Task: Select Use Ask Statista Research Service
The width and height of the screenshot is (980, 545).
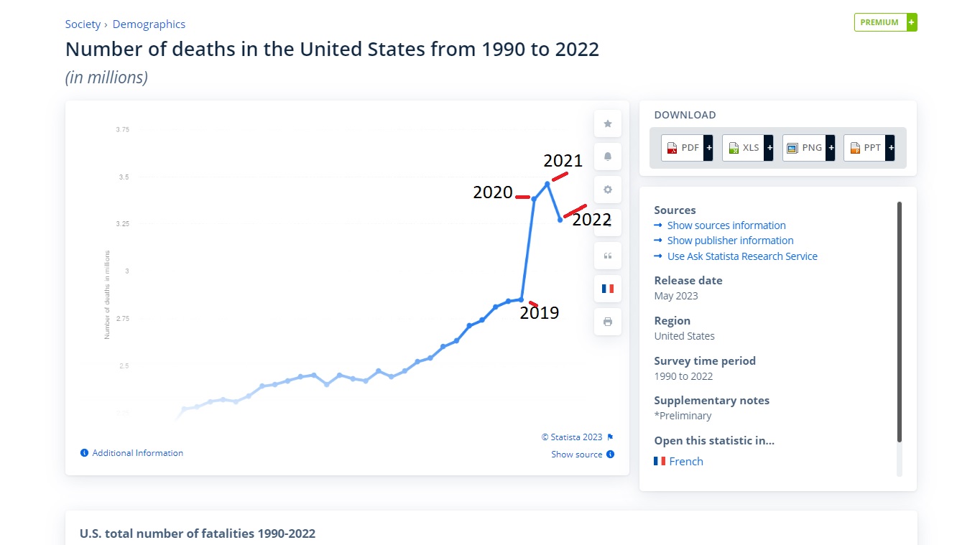Action: pos(741,256)
